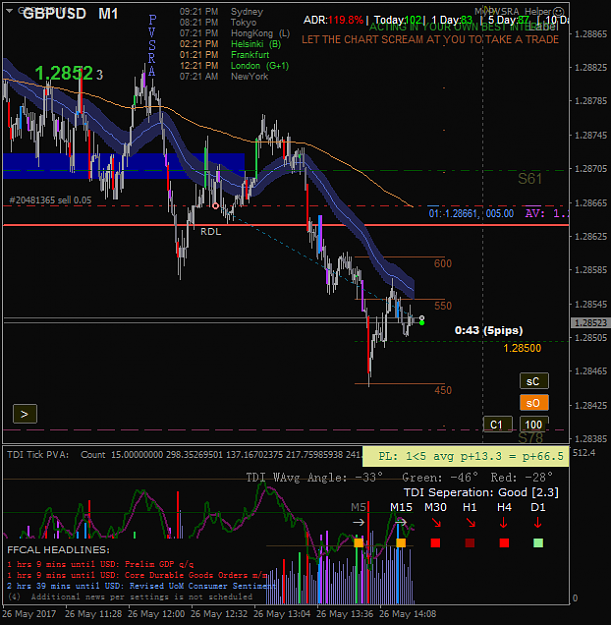Click the TDI WAvg Angle readout

[x=314, y=478]
